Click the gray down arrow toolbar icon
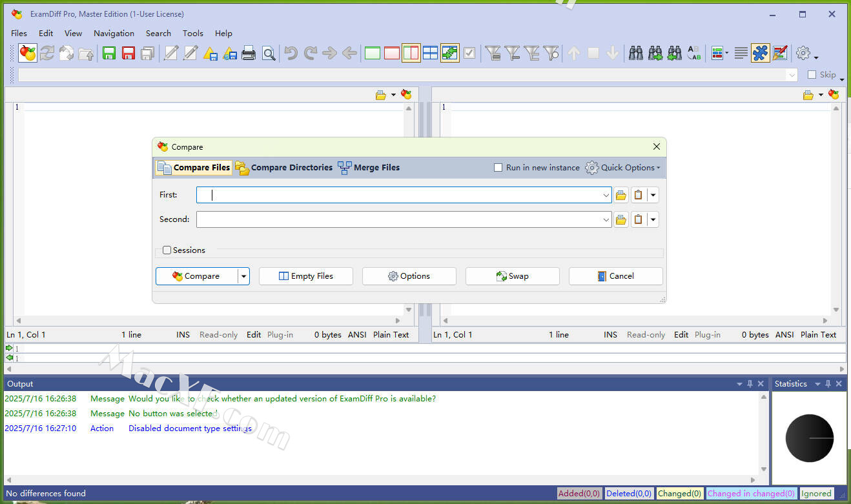The width and height of the screenshot is (851, 504). click(613, 54)
